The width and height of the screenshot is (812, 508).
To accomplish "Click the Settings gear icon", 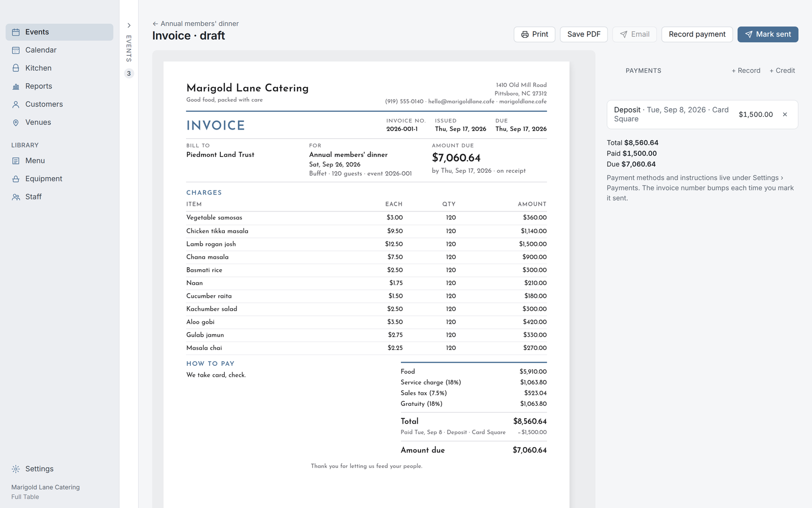I will [x=16, y=469].
